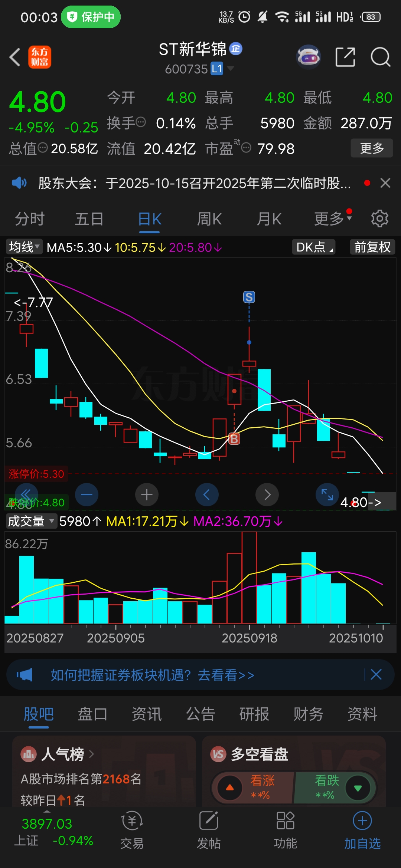Open the 如何把握证券板块机遇 link
The width and height of the screenshot is (401, 868).
click(152, 675)
